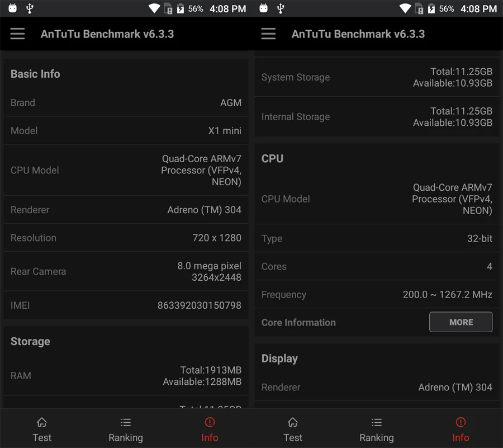Select Info tab label on right screen
Screen dimensions: 503x448
pyautogui.click(x=461, y=437)
